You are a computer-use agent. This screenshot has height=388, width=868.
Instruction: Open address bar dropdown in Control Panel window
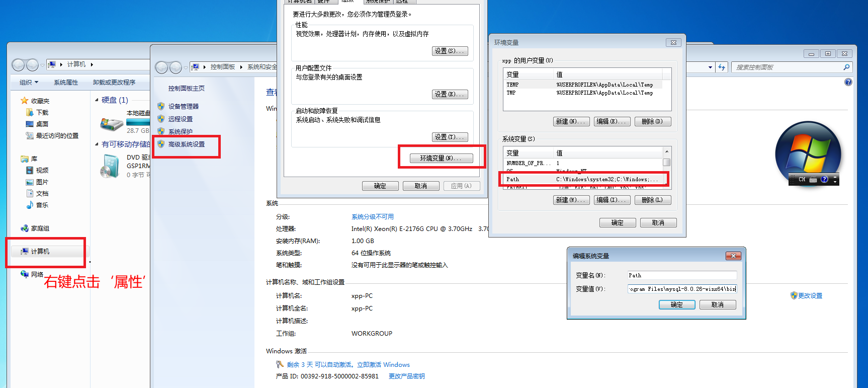point(710,67)
